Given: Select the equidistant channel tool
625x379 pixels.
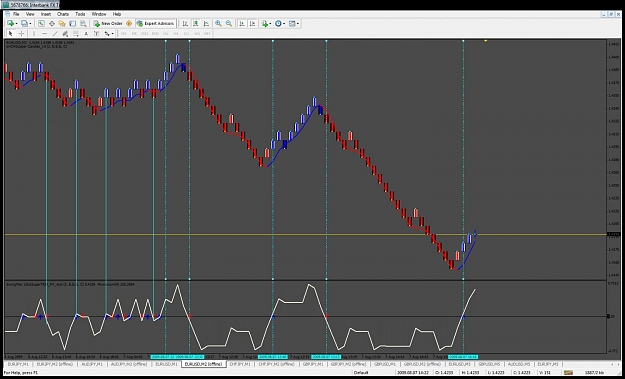Looking at the screenshot, I should pyautogui.click(x=65, y=33).
